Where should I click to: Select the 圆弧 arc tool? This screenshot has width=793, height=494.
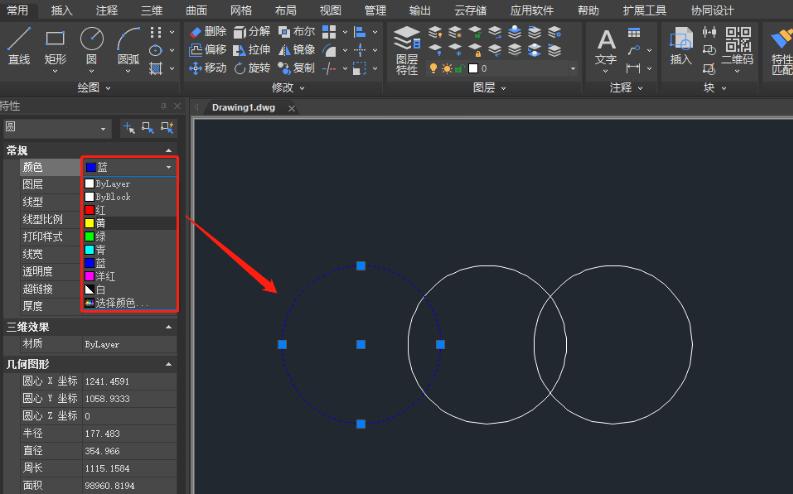tap(128, 46)
